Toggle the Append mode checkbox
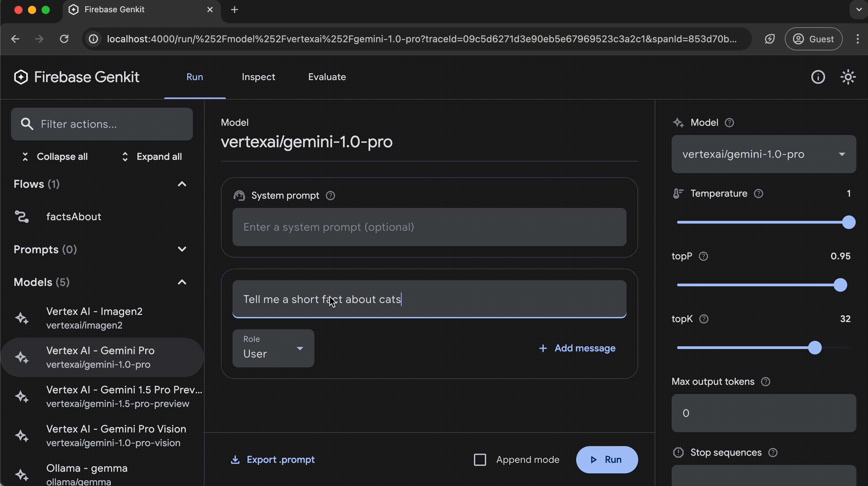Image resolution: width=868 pixels, height=486 pixels. pos(480,459)
